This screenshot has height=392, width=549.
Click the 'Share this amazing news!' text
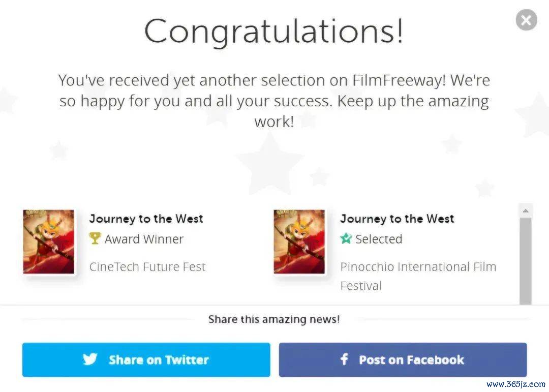pos(274,319)
